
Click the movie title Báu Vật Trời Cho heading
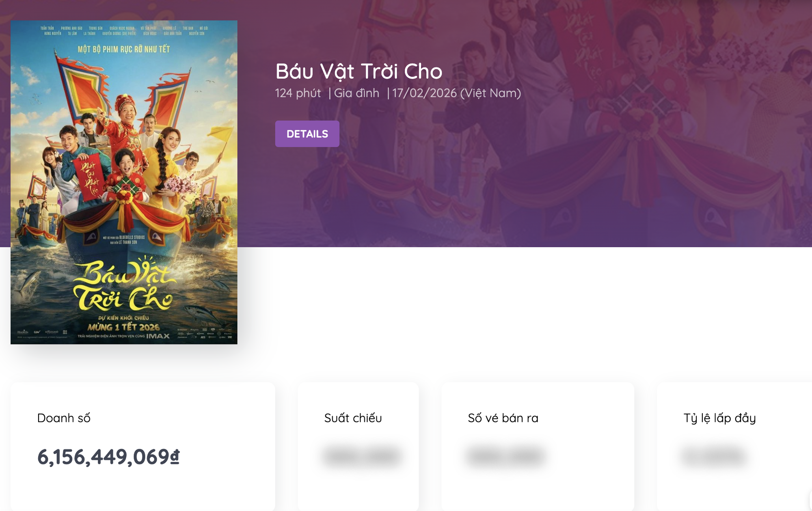[358, 71]
